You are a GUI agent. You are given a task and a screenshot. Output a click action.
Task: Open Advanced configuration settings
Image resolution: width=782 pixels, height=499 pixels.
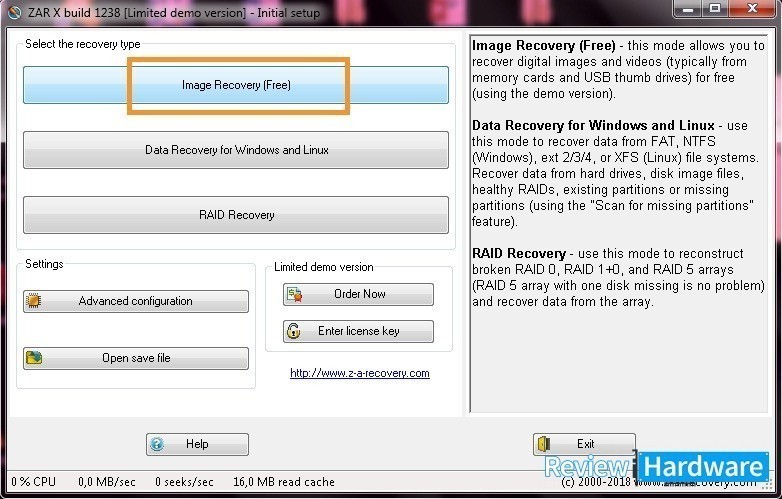coord(136,301)
